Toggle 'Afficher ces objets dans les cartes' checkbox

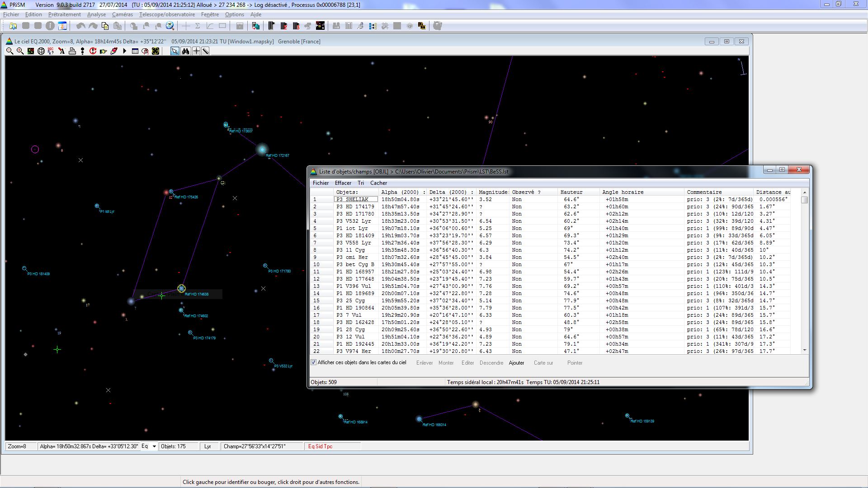click(x=314, y=362)
